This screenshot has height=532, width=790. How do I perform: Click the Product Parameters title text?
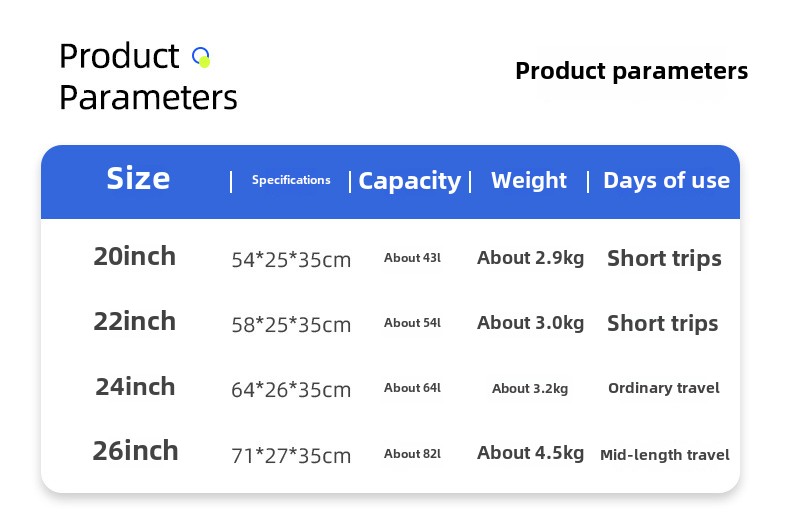pos(147,77)
